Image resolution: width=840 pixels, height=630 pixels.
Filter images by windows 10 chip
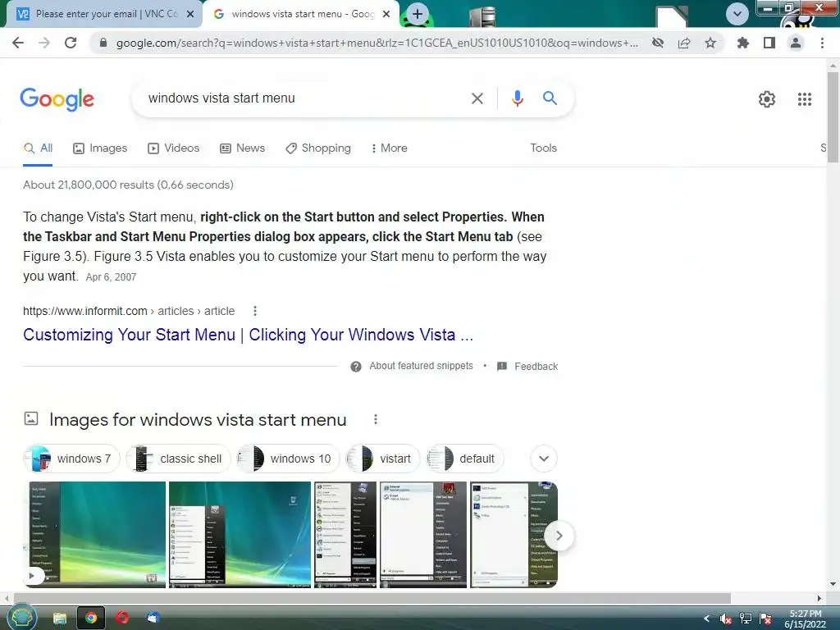(288, 459)
